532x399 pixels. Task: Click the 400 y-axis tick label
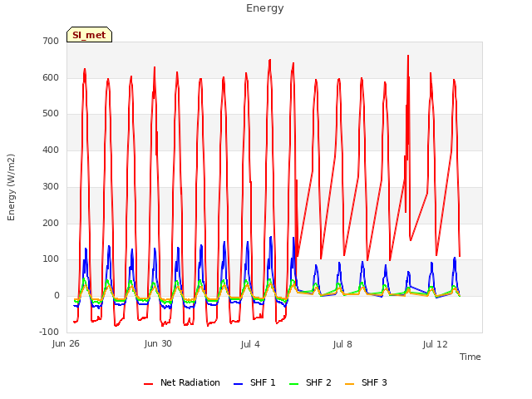click(51, 150)
